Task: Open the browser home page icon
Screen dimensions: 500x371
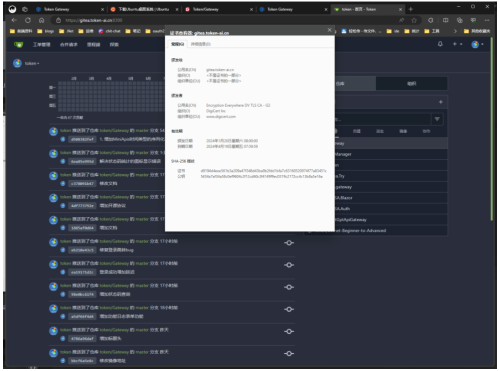Action: point(41,20)
